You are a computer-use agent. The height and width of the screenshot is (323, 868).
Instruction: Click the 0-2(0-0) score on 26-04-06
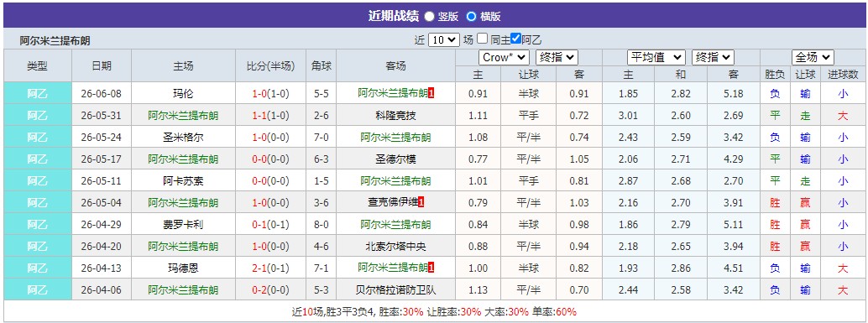(270, 289)
